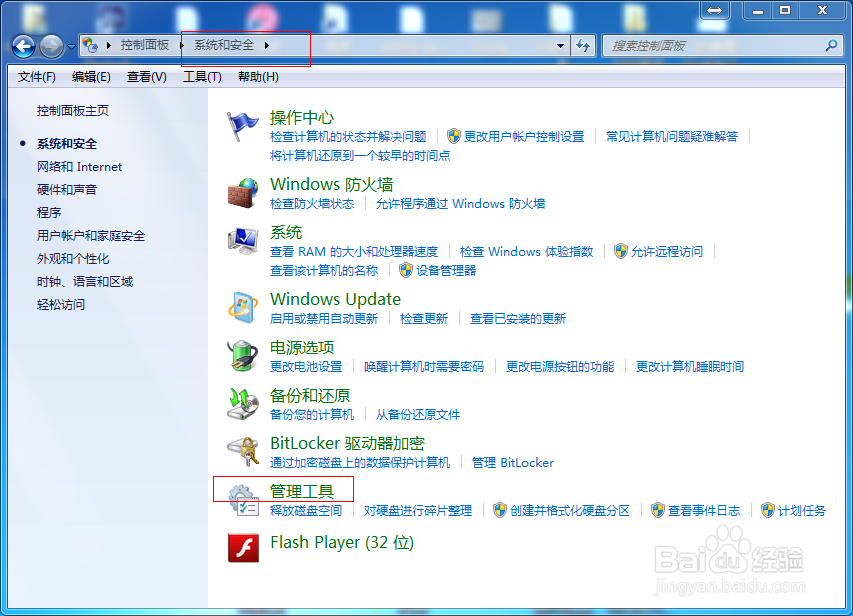
Task: Click 允许程序通过 Windows 防火墙 link
Action: (460, 204)
